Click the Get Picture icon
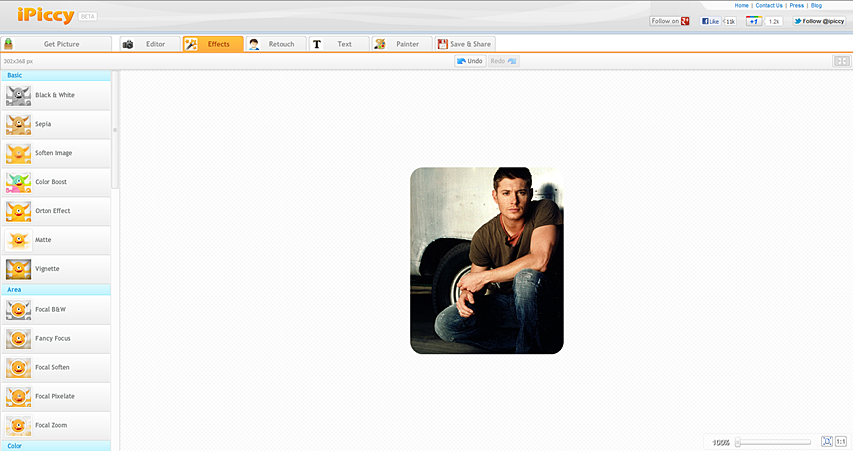 (x=8, y=44)
